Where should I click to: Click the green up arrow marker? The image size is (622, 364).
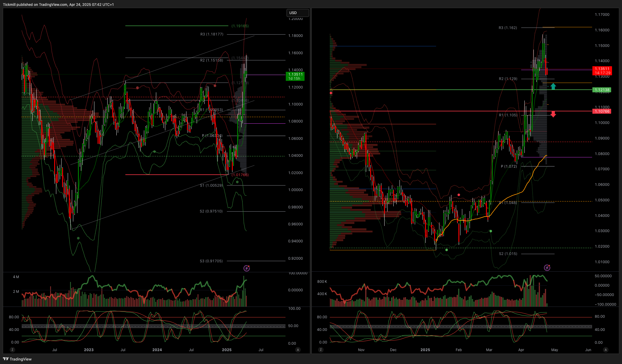click(553, 86)
